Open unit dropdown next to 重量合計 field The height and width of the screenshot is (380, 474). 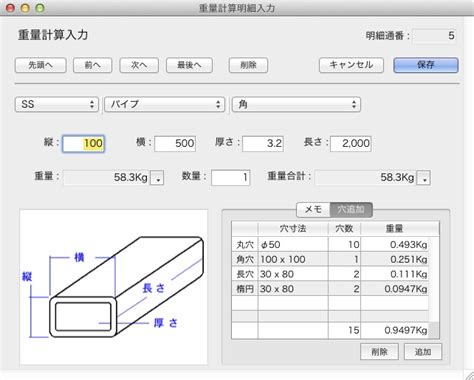(424, 178)
